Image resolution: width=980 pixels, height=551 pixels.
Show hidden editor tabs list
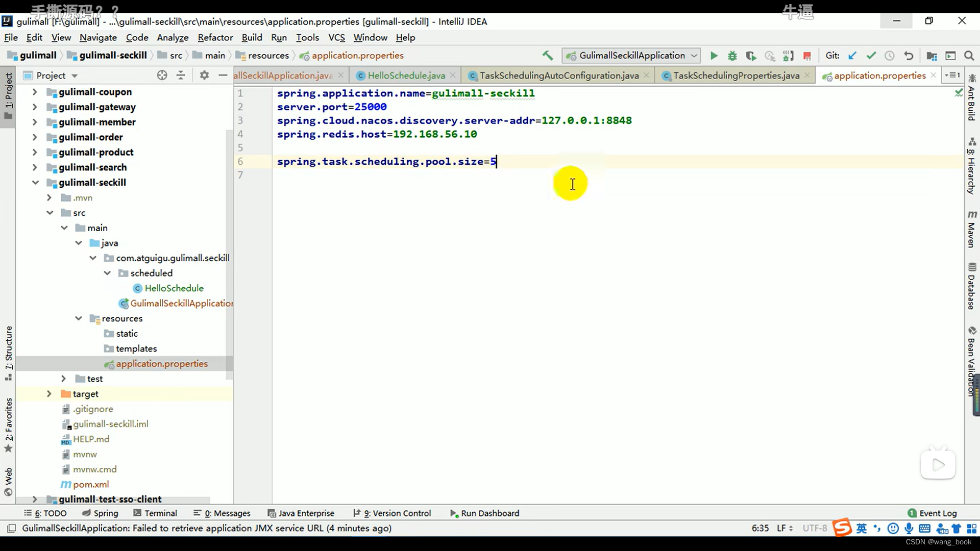point(953,75)
